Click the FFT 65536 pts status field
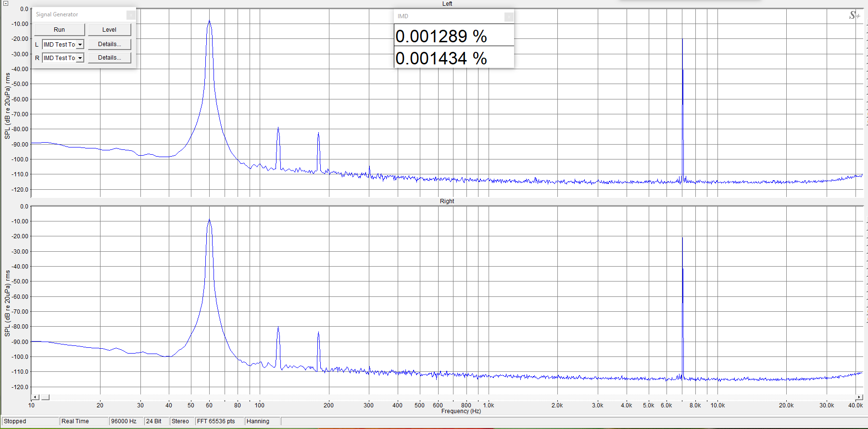 click(216, 421)
